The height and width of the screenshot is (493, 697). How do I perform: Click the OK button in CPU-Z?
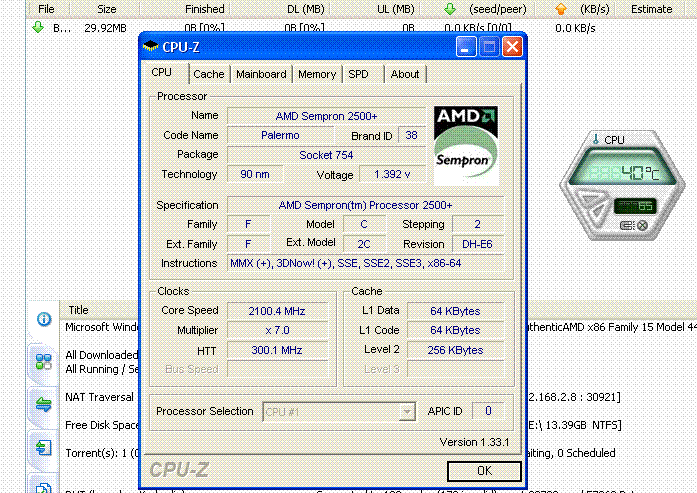(484, 471)
